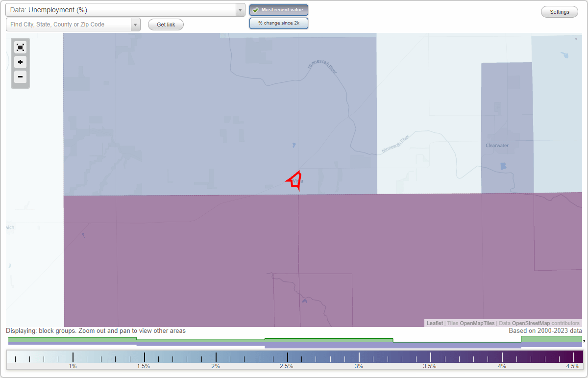Click the green checkmark on Most recent value
The width and height of the screenshot is (588, 378).
[257, 9]
